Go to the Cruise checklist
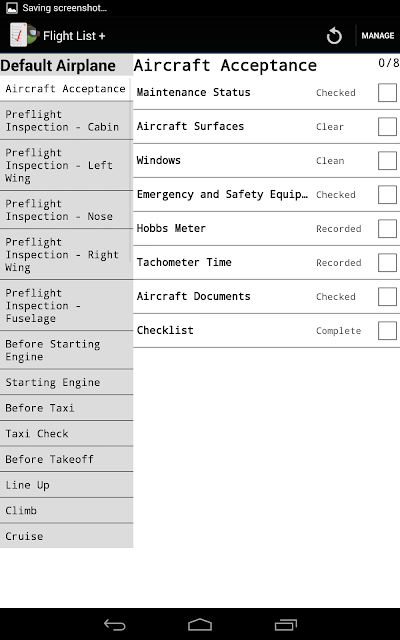This screenshot has height=640, width=400. click(x=66, y=536)
